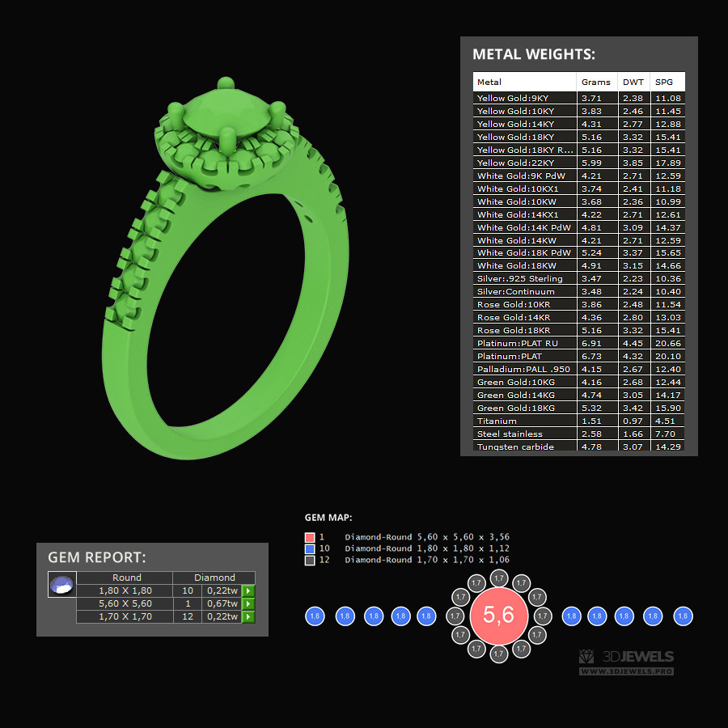This screenshot has height=728, width=728.
Task: Select the White Gold:18K PdW row
Action: [579, 252]
